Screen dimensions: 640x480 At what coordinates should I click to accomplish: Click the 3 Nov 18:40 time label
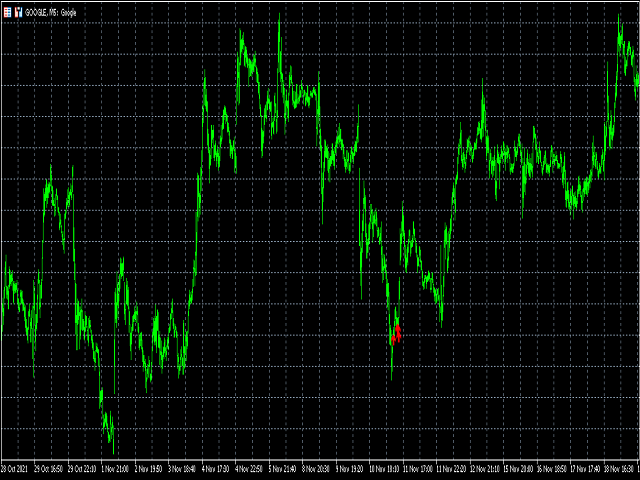click(184, 468)
